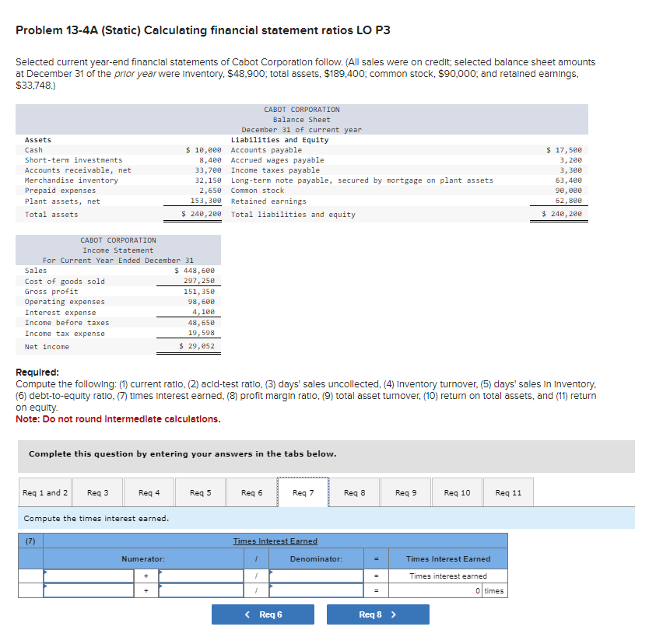Image resolution: width=656 pixels, height=644 pixels.
Task: Switch to the Req 1 and 2 tab
Action: click(44, 492)
